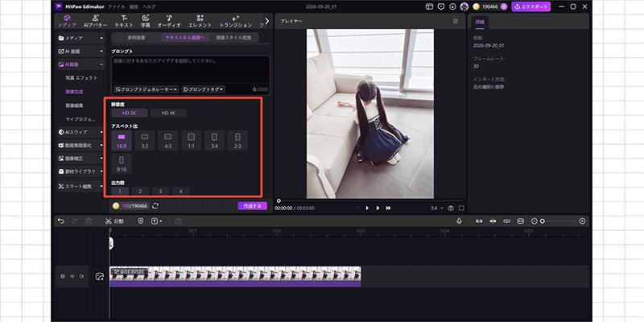Fast forward in the player
This screenshot has width=644, height=322.
(388, 208)
